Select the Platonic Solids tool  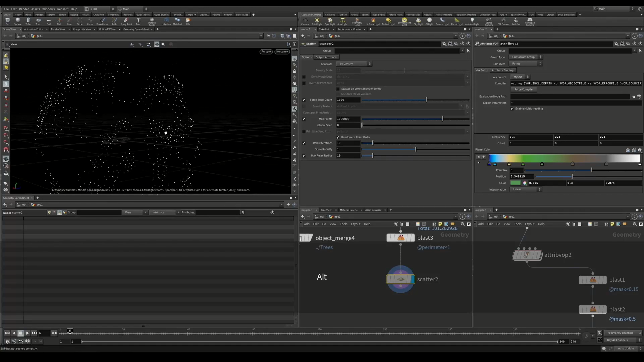[152, 22]
